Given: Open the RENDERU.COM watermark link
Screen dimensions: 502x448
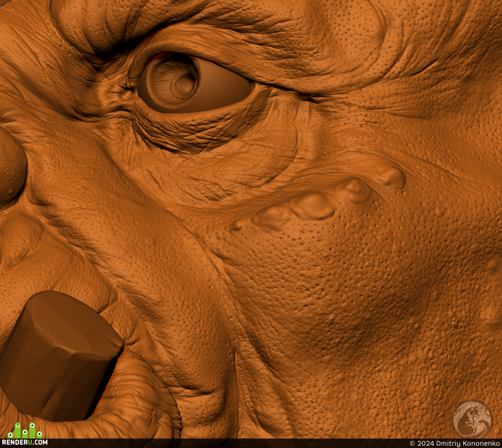Looking at the screenshot, I should [x=25, y=442].
